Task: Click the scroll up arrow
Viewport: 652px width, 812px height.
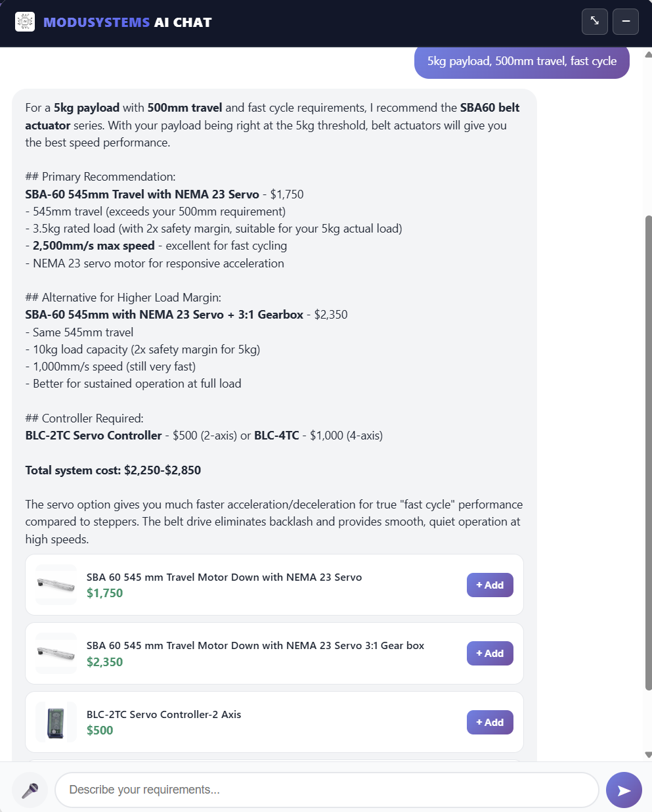Action: click(x=648, y=55)
